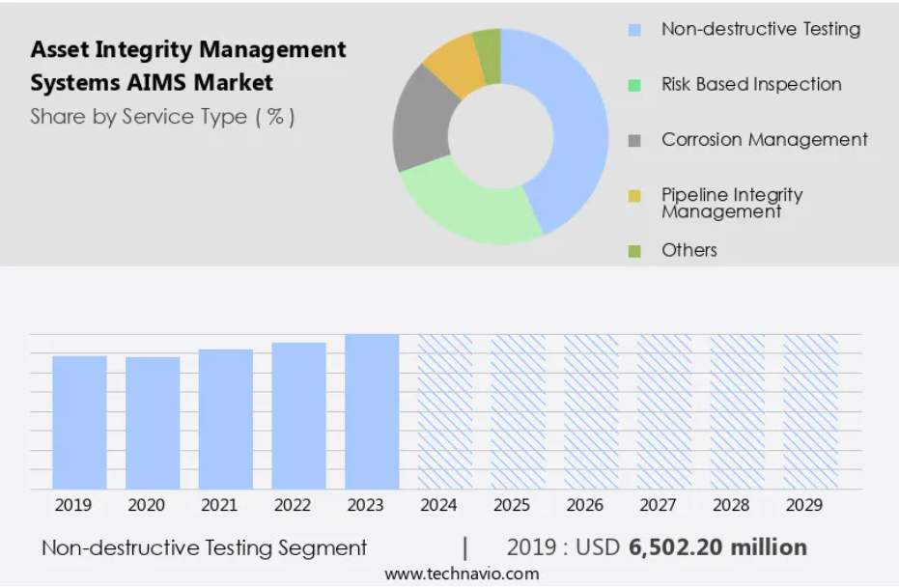Click the 2023 solid blue bar
The image size is (899, 588).
[x=372, y=411]
